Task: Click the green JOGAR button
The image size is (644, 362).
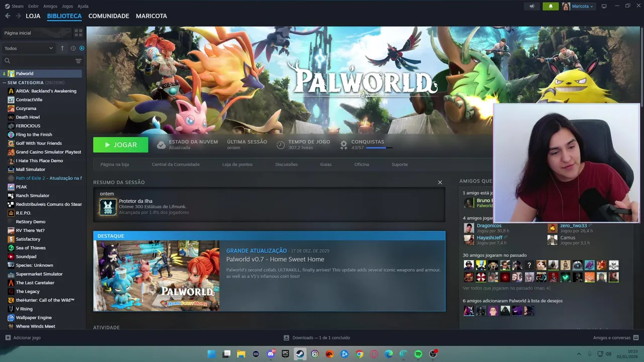Action: 121,145
